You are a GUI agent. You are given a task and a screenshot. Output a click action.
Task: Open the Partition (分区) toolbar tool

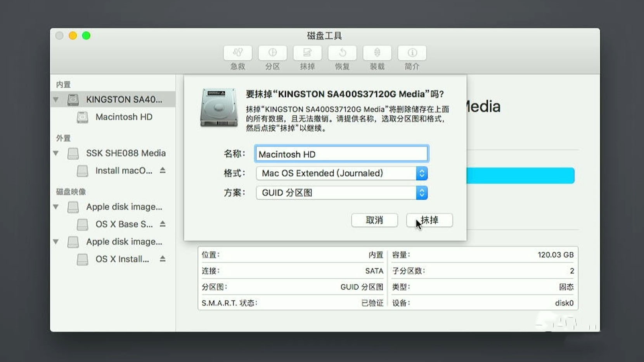coord(272,53)
